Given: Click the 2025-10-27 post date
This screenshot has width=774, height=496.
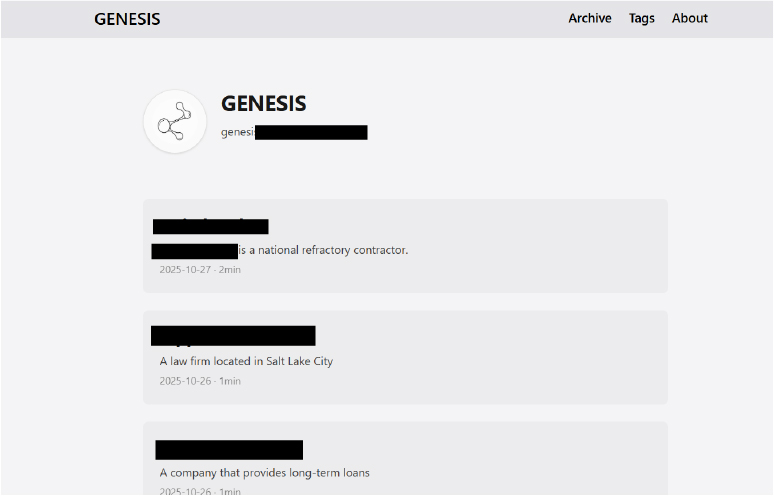Looking at the screenshot, I should 186,270.
